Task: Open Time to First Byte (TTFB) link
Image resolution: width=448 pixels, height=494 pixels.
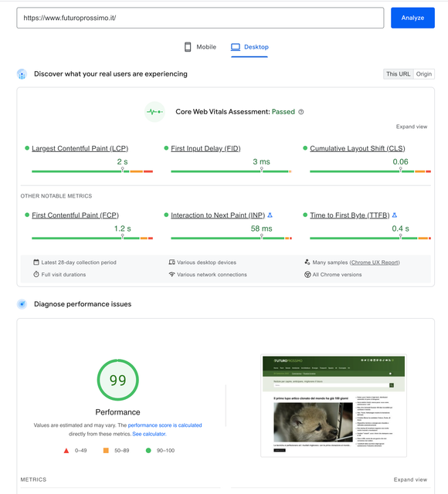Action: pos(350,215)
